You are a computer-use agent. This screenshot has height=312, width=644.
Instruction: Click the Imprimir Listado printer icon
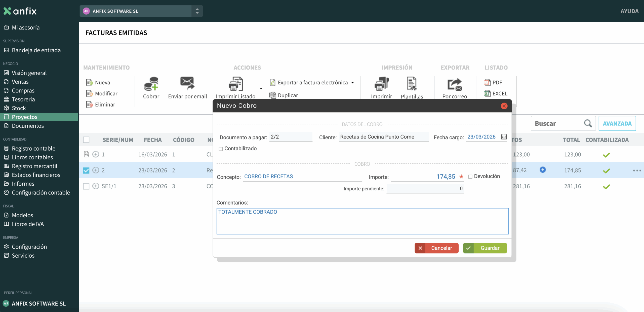235,84
